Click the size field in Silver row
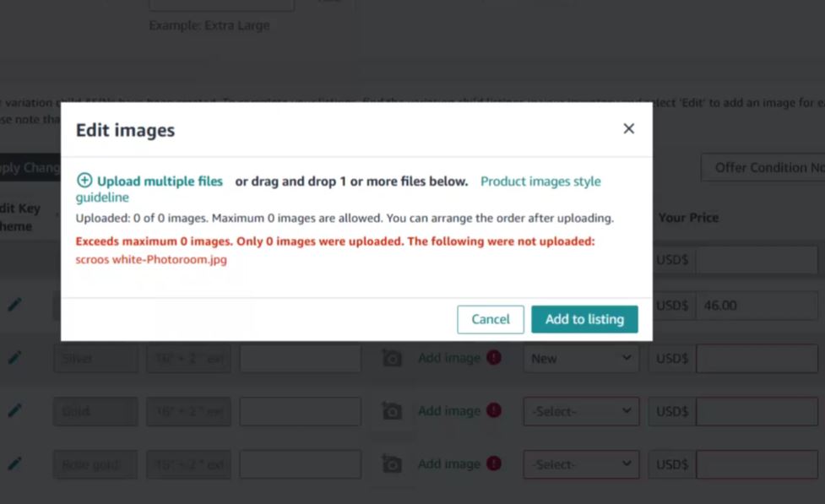Image resolution: width=825 pixels, height=504 pixels. 189,358
